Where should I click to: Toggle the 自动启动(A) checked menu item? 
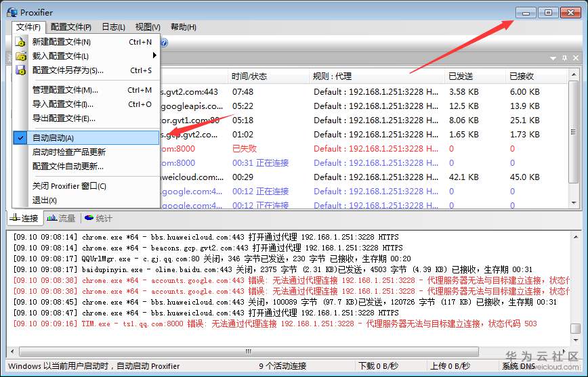click(x=86, y=137)
